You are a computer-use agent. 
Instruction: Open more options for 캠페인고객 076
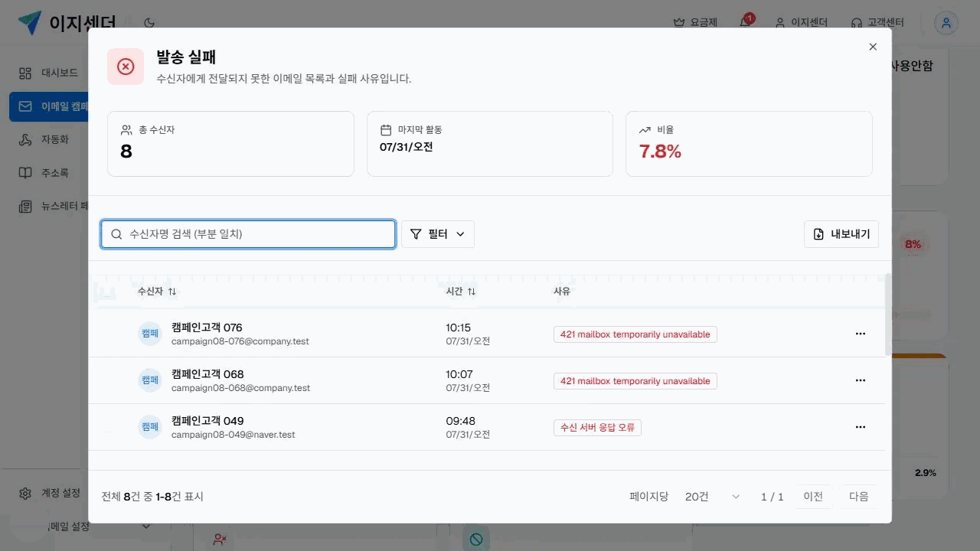(860, 334)
